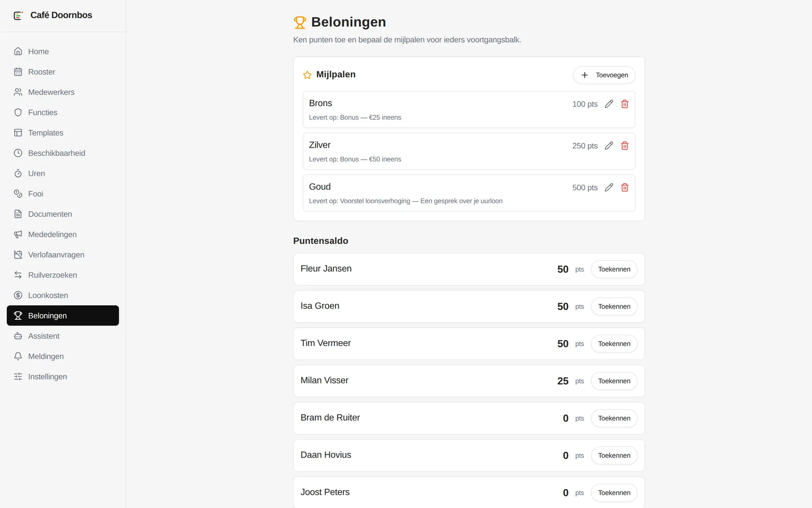This screenshot has height=508, width=812.
Task: Click the Fleur Jansen name
Action: pos(326,269)
